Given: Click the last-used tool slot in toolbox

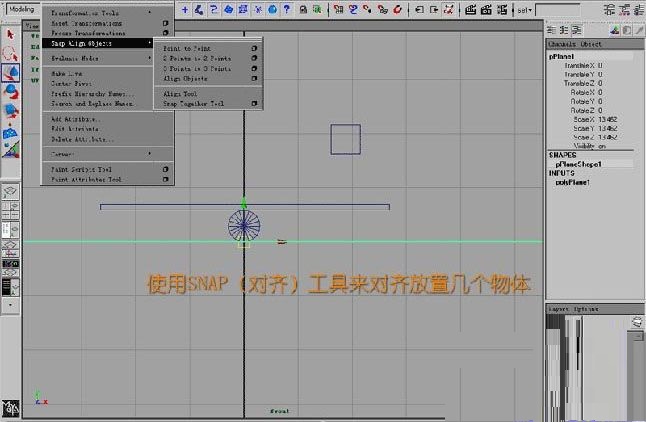Looking at the screenshot, I should click(10, 150).
